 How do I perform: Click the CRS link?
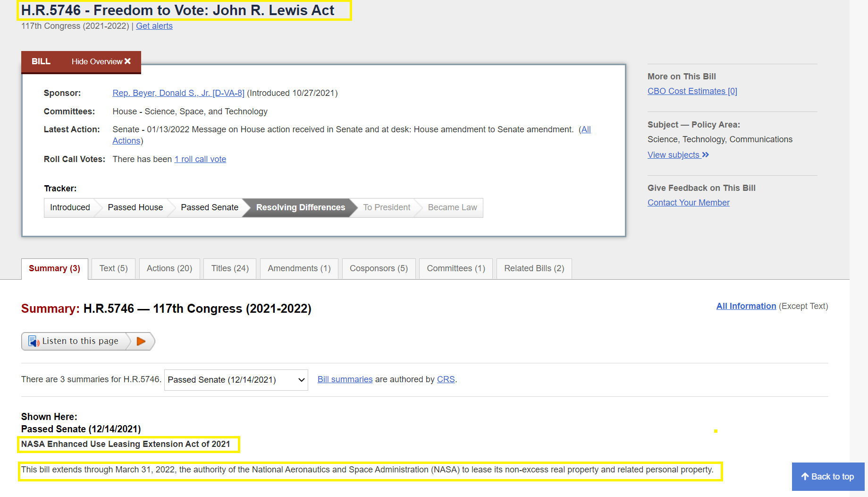446,379
